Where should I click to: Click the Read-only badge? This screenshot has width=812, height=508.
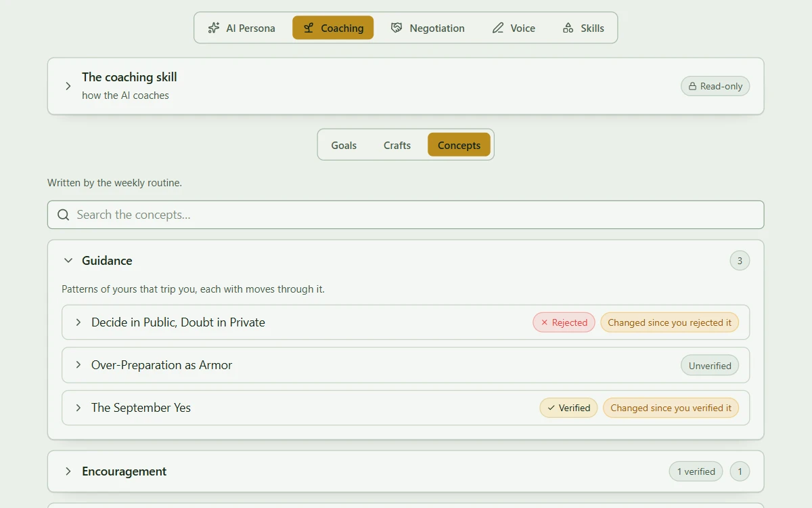[x=715, y=86]
